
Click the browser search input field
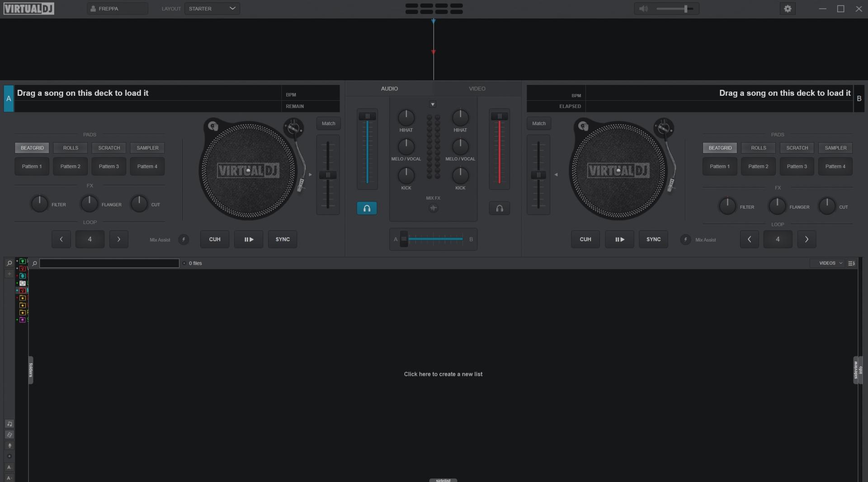pyautogui.click(x=109, y=263)
